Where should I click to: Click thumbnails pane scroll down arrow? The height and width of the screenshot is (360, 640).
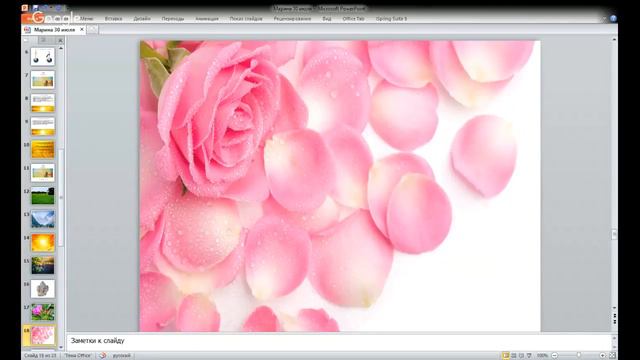pos(61,347)
